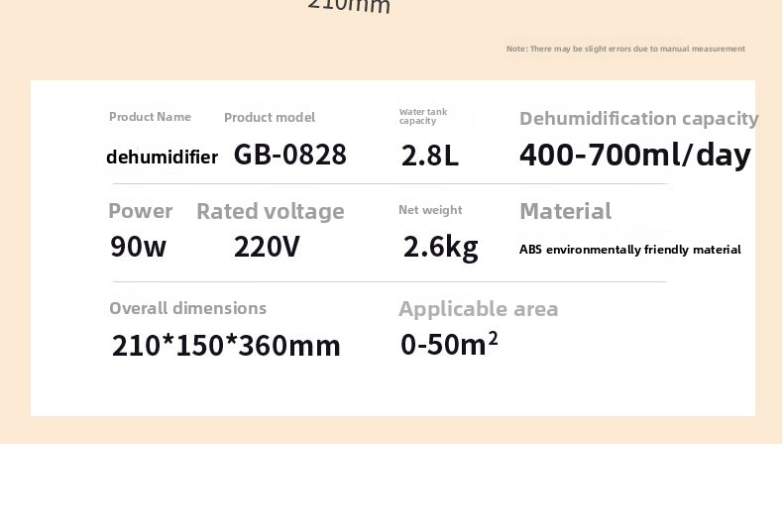This screenshot has width=783, height=532.
Task: Select the '2.6kg' weight value
Action: pyautogui.click(x=440, y=248)
